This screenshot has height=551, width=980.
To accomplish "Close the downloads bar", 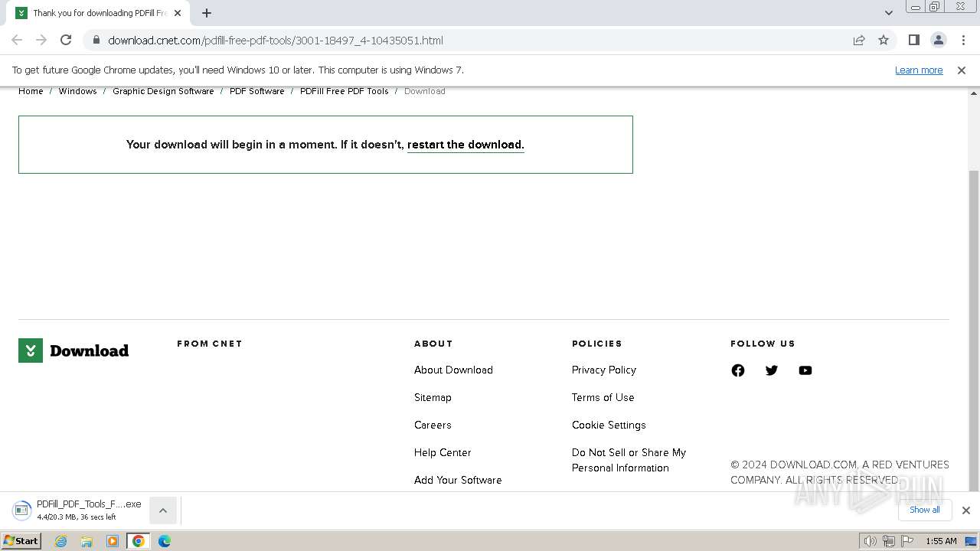I will coord(965,510).
